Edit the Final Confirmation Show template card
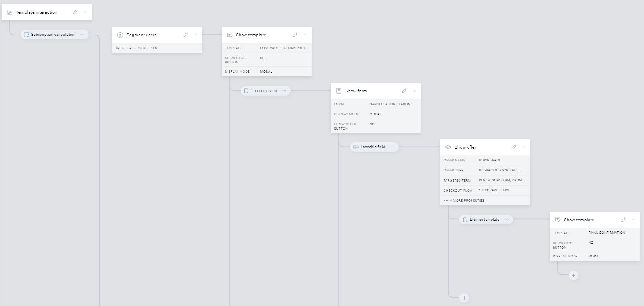 623,220
